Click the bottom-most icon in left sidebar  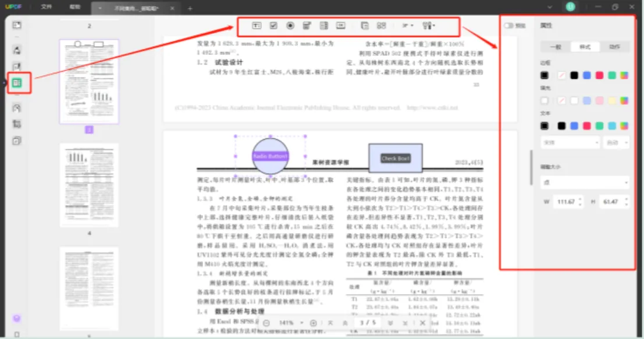17,334
